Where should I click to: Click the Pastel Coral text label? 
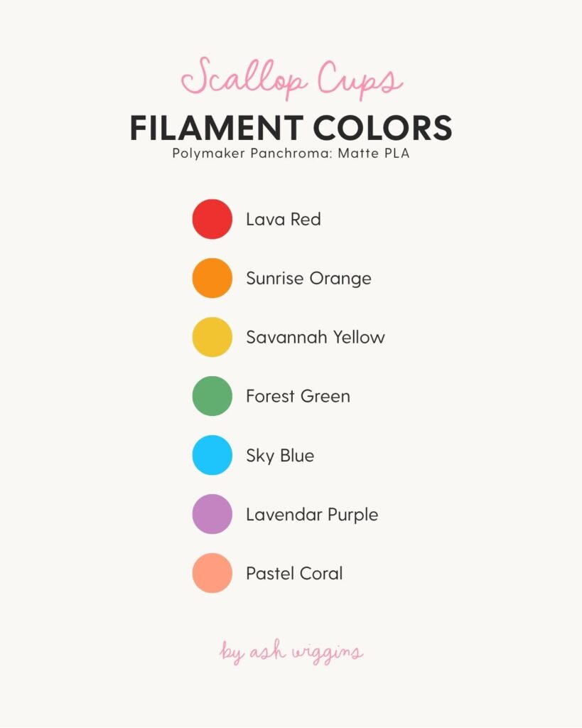pyautogui.click(x=294, y=574)
